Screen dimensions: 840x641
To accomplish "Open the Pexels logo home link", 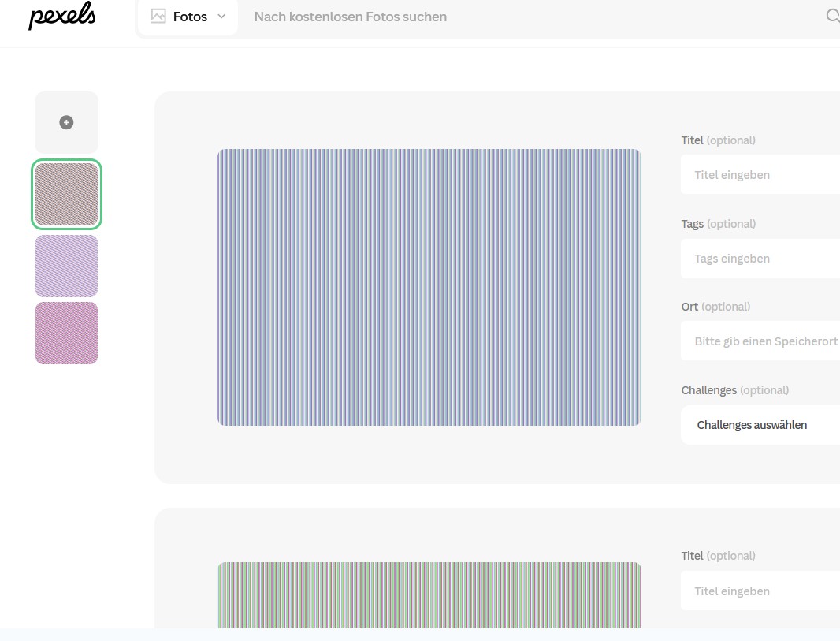I will pos(62,16).
